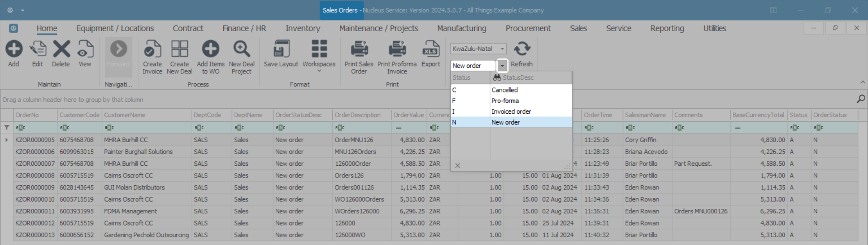Open the Service tab

point(618,28)
